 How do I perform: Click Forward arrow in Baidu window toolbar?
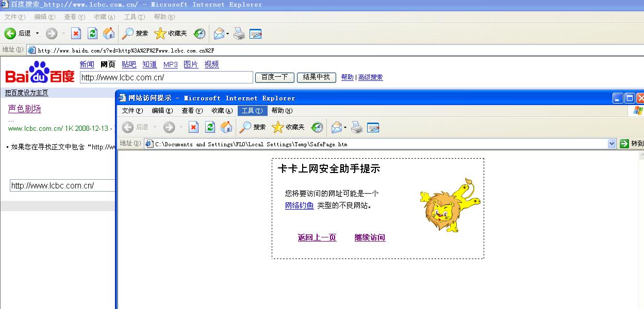point(51,33)
